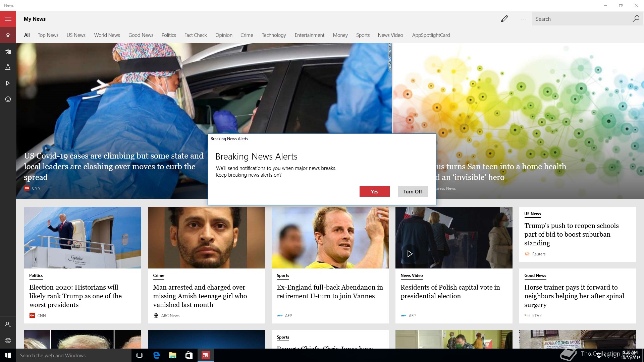The image size is (644, 362).
Task: Select the Sports tab
Action: pos(363,35)
